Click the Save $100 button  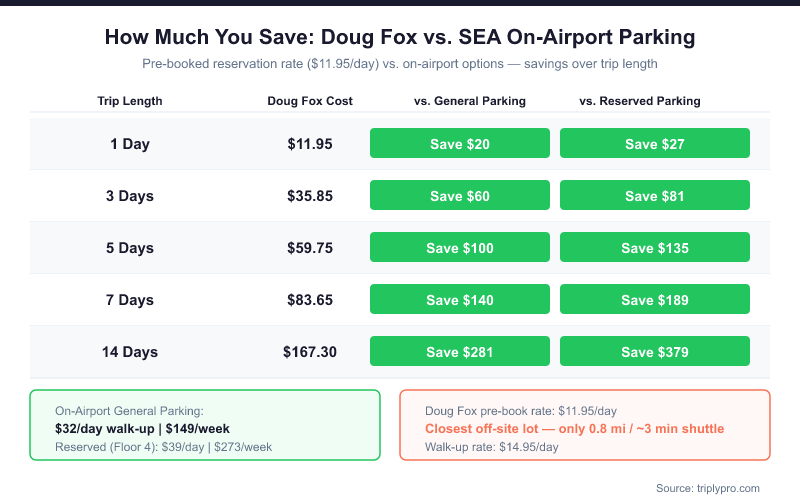click(460, 248)
